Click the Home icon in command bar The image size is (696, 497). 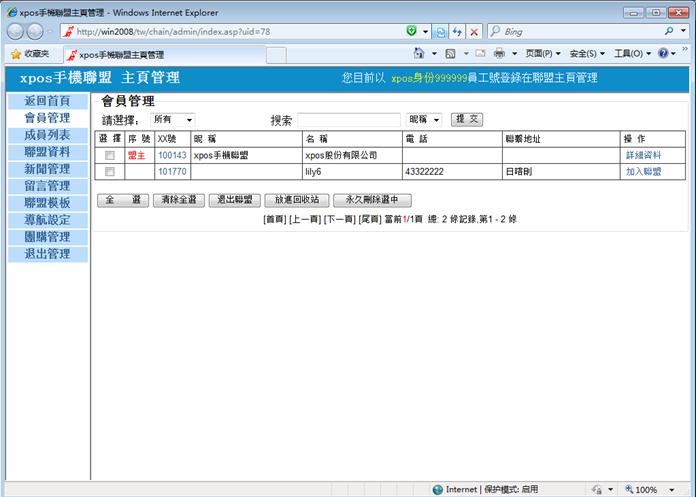coord(421,54)
